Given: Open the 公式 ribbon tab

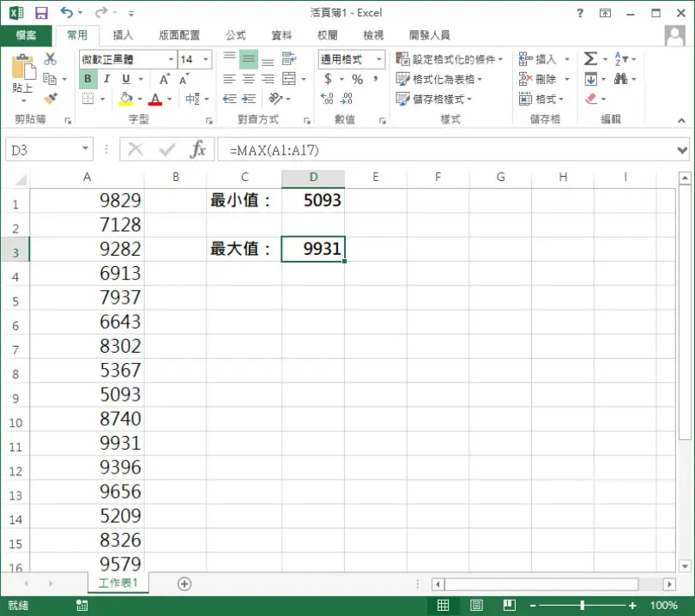Looking at the screenshot, I should (x=236, y=35).
